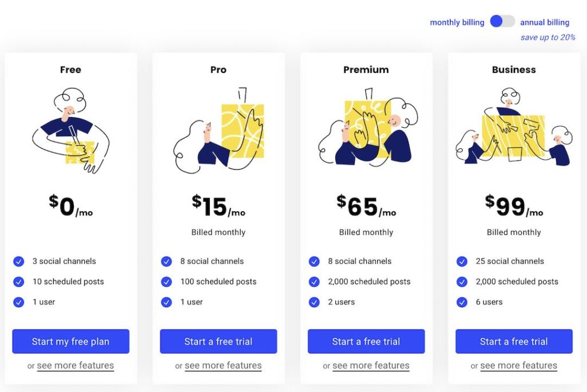The width and height of the screenshot is (587, 392).
Task: Toggle the monthly/annual billing switch
Action: 502,22
